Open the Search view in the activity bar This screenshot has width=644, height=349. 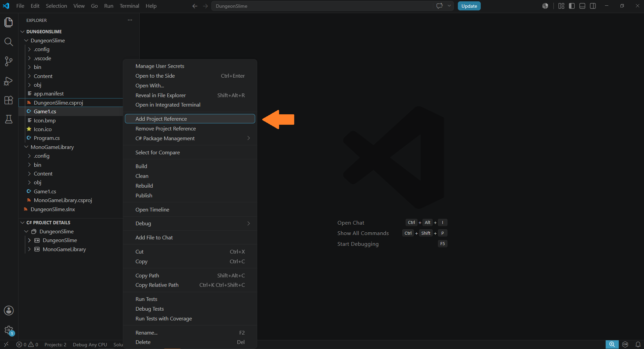point(9,42)
